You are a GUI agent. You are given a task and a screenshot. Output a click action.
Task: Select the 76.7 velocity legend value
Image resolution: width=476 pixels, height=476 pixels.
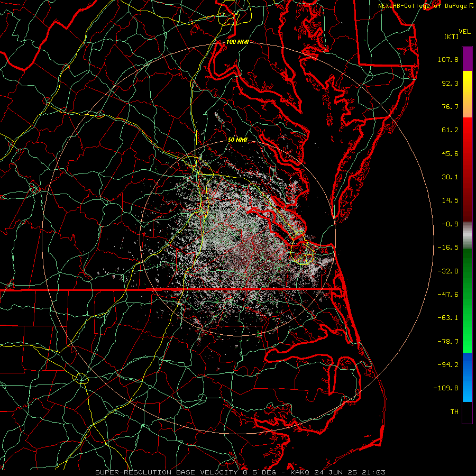[x=450, y=106]
